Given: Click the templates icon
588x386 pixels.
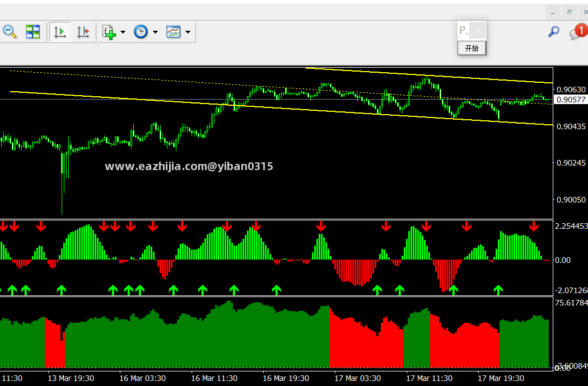Looking at the screenshot, I should tap(173, 32).
